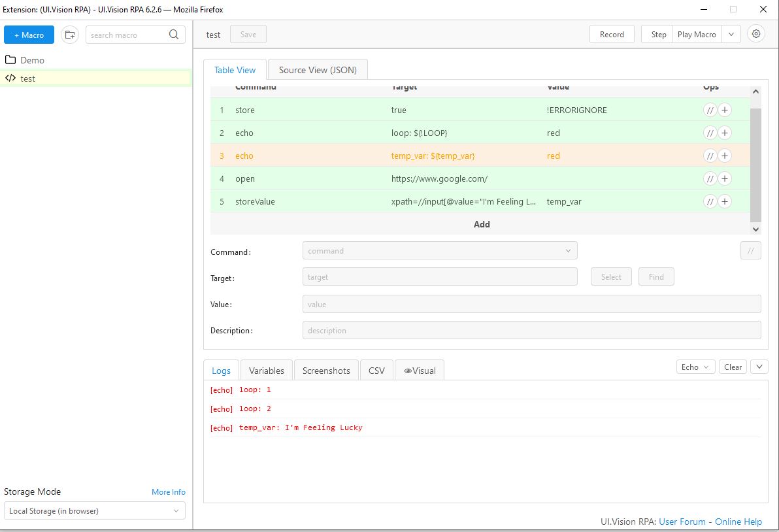Image resolution: width=779 pixels, height=532 pixels.
Task: Select the https://www.google.com/ target cell
Action: coord(439,179)
